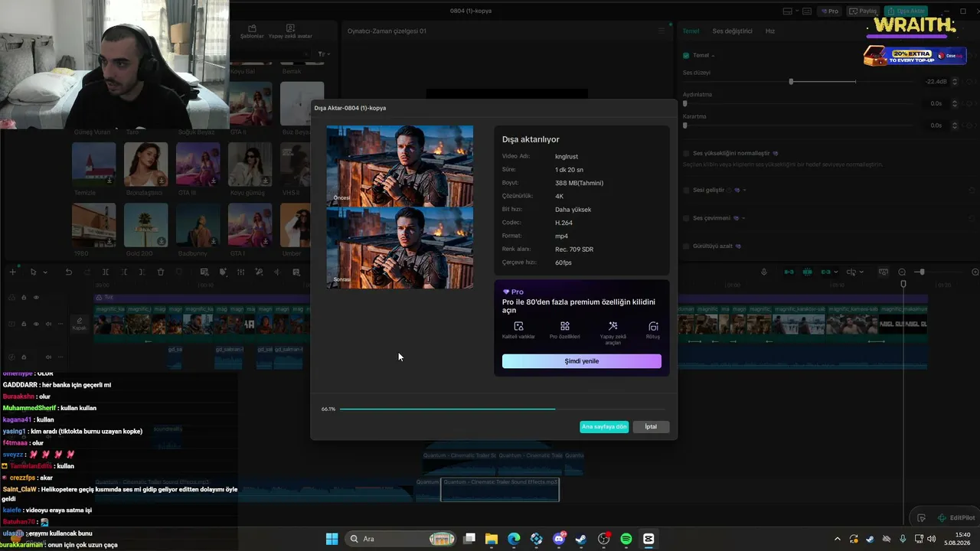Image resolution: width=980 pixels, height=551 pixels.
Task: Toggle the lock on the main video track
Action: point(24,324)
